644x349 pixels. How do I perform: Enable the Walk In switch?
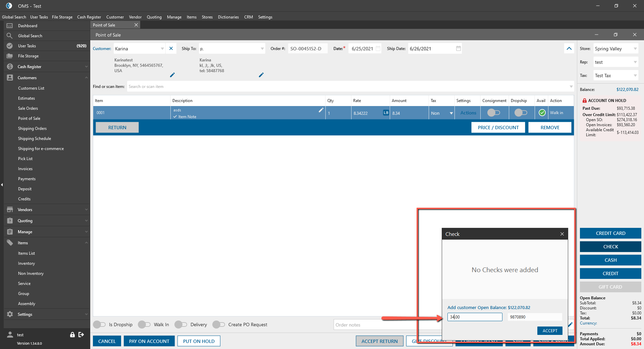tap(144, 325)
